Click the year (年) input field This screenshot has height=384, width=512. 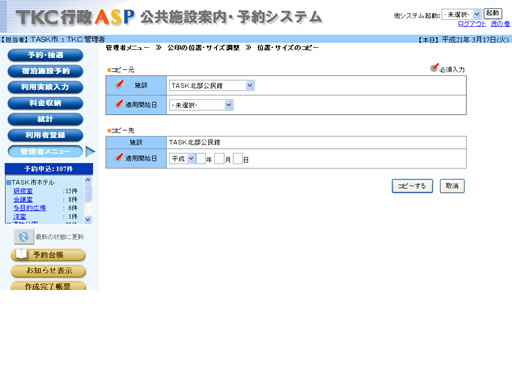click(x=201, y=159)
